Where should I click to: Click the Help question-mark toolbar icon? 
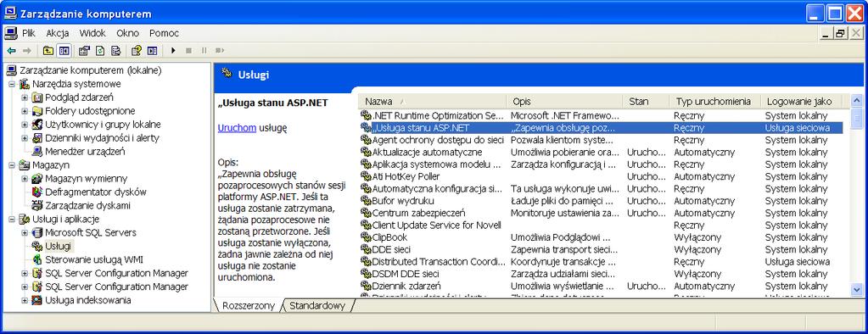pyautogui.click(x=136, y=50)
